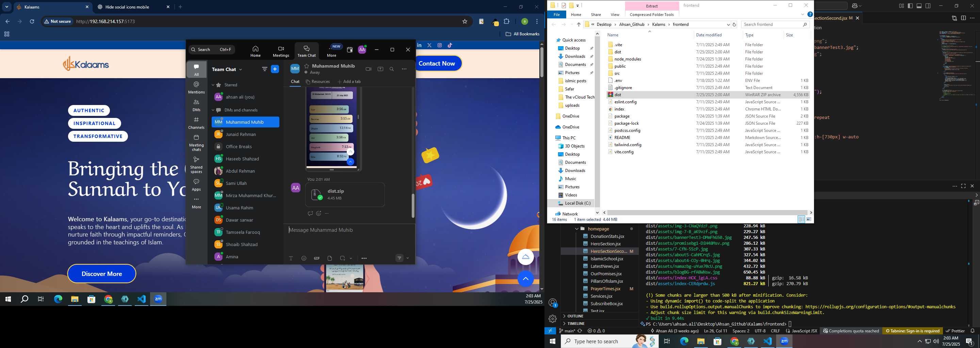Screen dimensions: 980x348
Task: Open File Explorer Share ribbon tab
Action: pyautogui.click(x=596, y=14)
